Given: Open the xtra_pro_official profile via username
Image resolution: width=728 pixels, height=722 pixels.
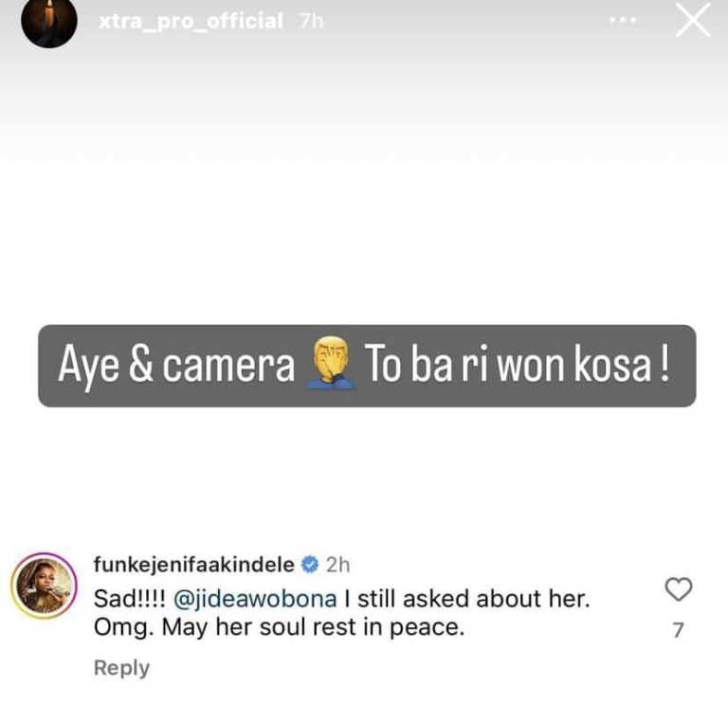Looking at the screenshot, I should 191,21.
